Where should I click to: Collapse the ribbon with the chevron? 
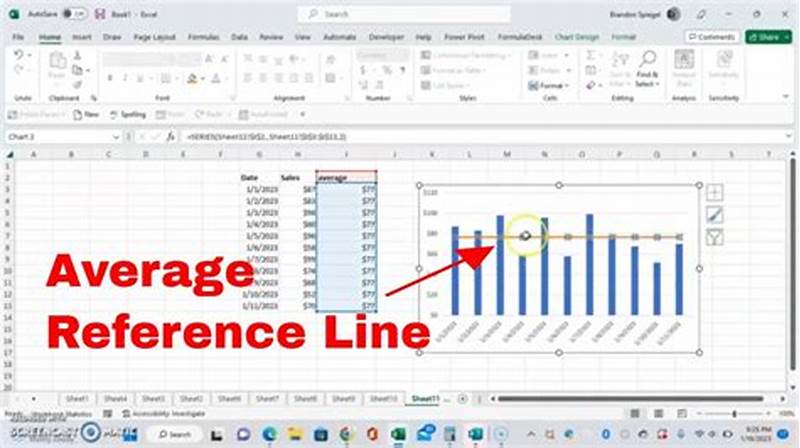(x=786, y=96)
